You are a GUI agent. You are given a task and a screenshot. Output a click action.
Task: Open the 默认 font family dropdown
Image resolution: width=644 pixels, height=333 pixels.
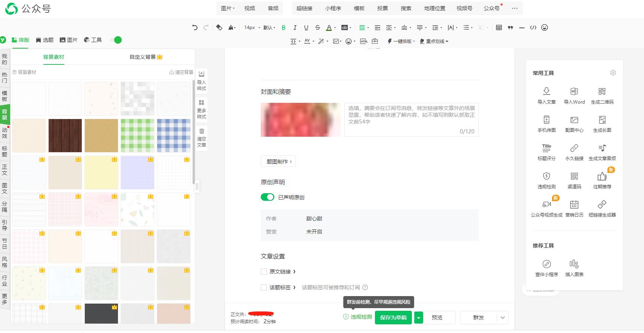(x=269, y=27)
